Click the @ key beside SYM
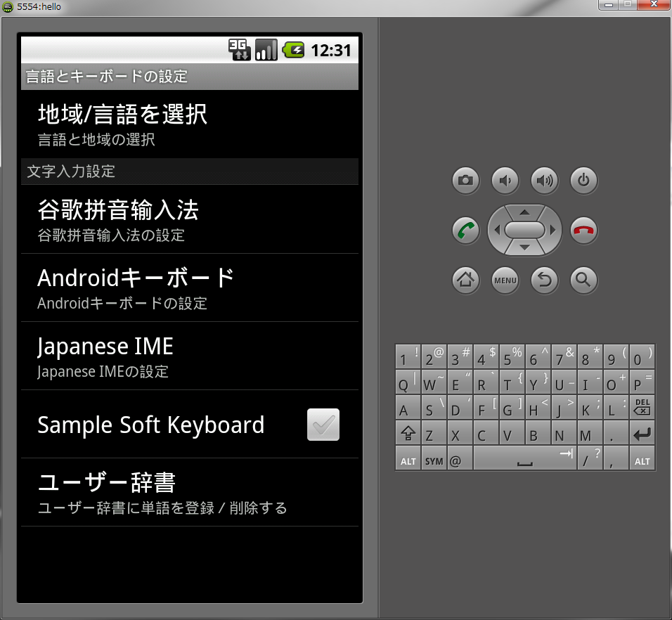 (460, 458)
